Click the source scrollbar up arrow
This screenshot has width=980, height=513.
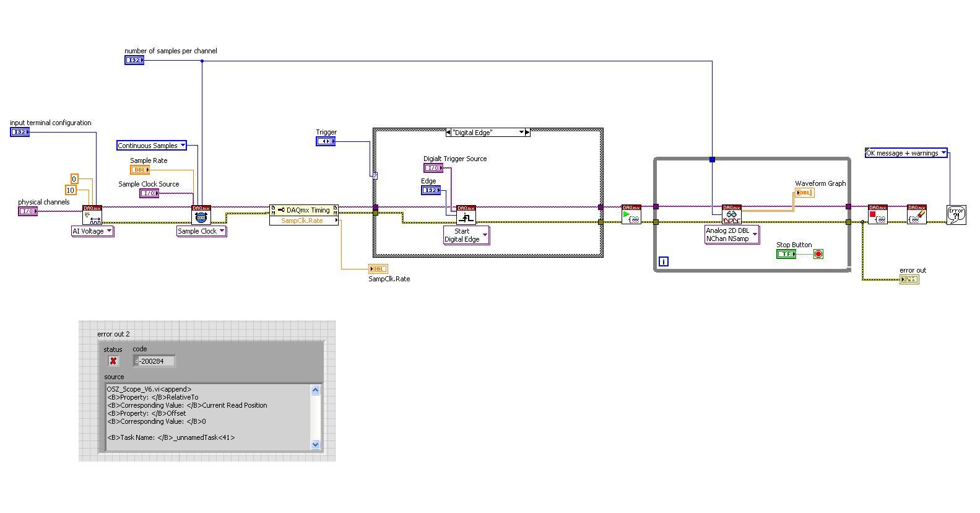(315, 390)
